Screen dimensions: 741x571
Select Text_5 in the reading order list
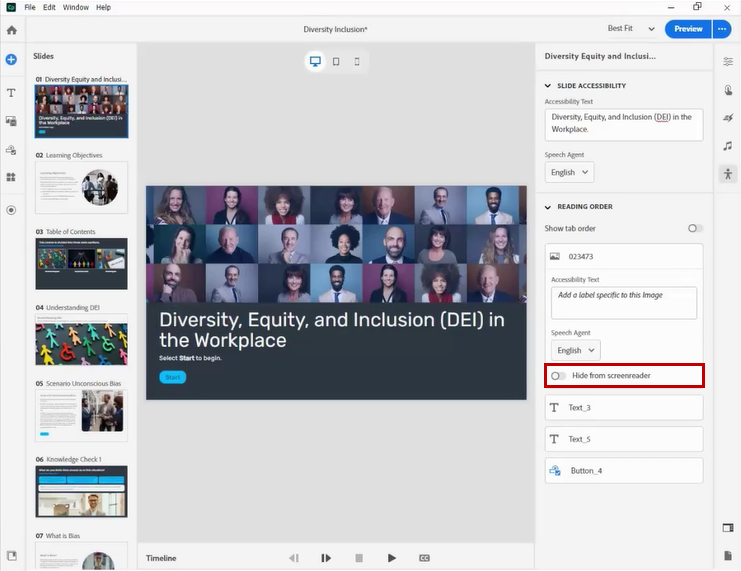tap(624, 439)
